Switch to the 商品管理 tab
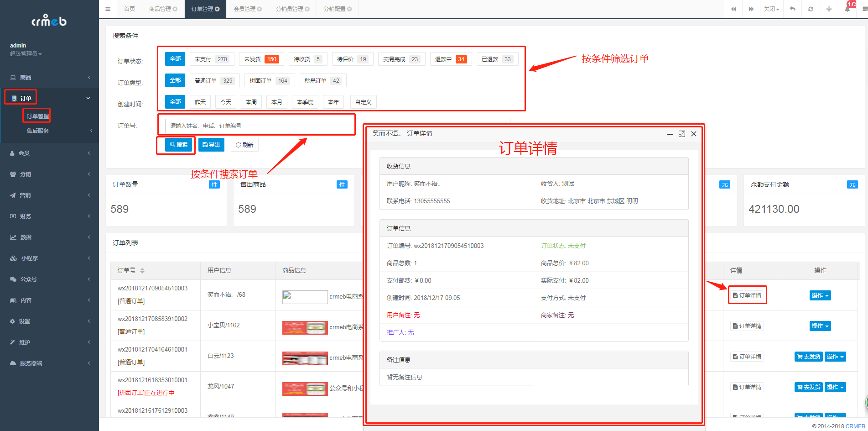The height and width of the screenshot is (431, 868). point(160,9)
